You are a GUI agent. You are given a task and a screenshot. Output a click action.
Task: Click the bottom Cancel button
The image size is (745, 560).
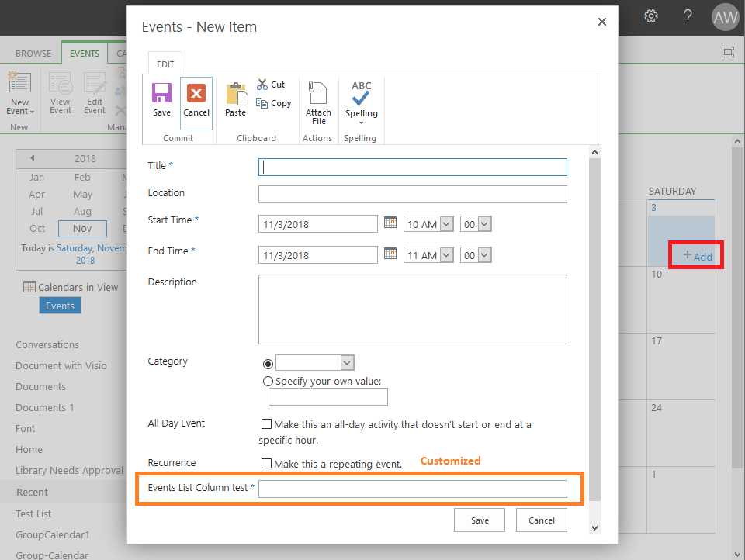tap(542, 520)
